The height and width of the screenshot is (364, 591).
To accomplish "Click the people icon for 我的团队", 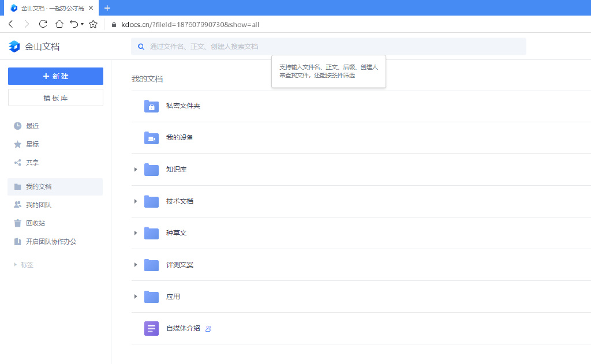I will 17,205.
